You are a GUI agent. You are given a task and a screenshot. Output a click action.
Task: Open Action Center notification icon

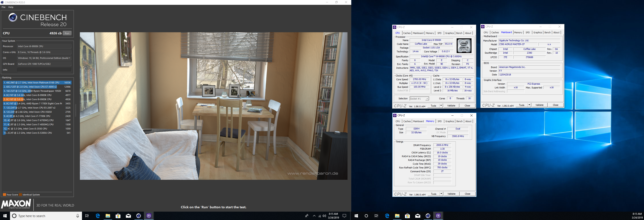344,216
